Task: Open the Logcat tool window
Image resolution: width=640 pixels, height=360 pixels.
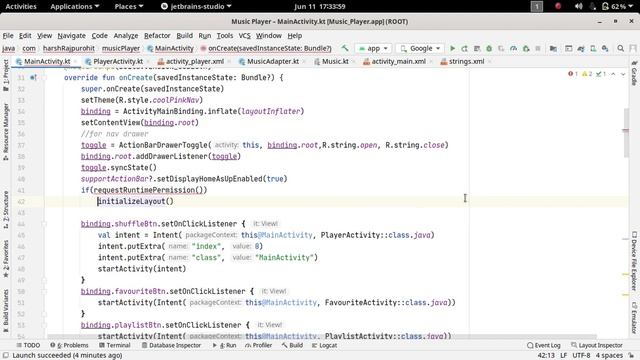Action: [x=324, y=345]
